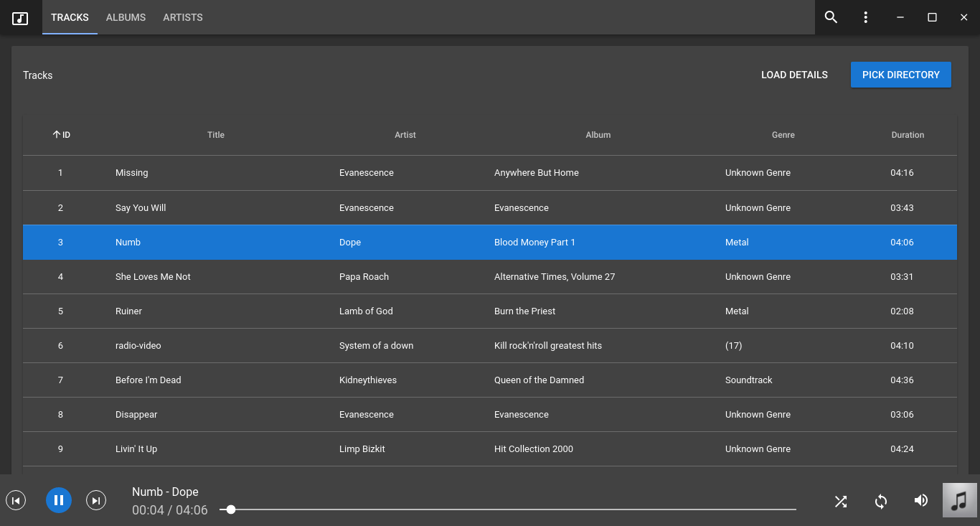Click the music app logo icon

coord(20,18)
